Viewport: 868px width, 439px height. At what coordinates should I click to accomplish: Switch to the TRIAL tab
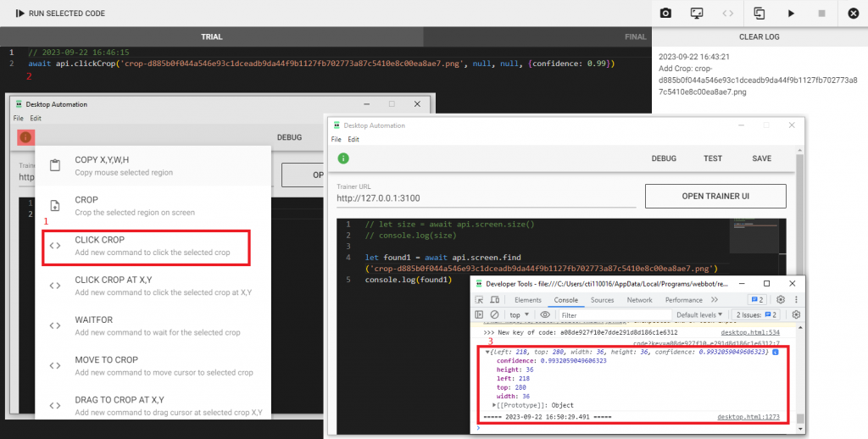(211, 36)
